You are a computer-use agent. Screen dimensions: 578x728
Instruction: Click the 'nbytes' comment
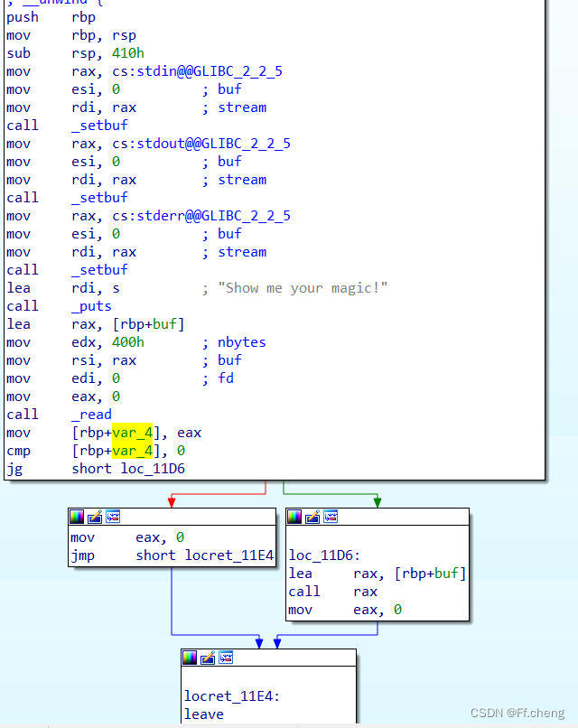click(x=242, y=342)
